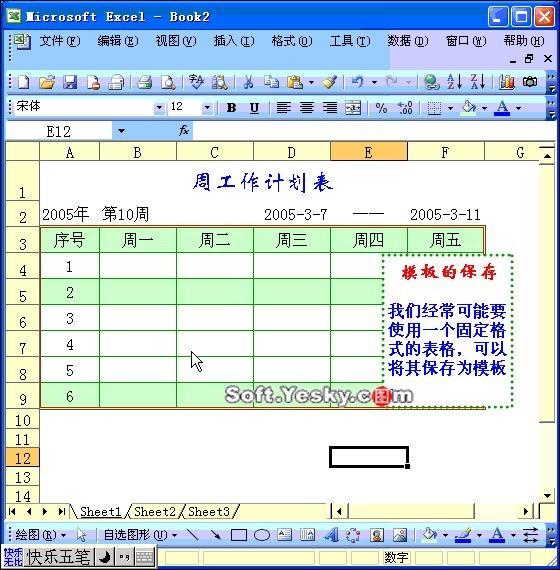Image resolution: width=560 pixels, height=570 pixels.
Task: Toggle center alignment button
Action: tap(307, 108)
